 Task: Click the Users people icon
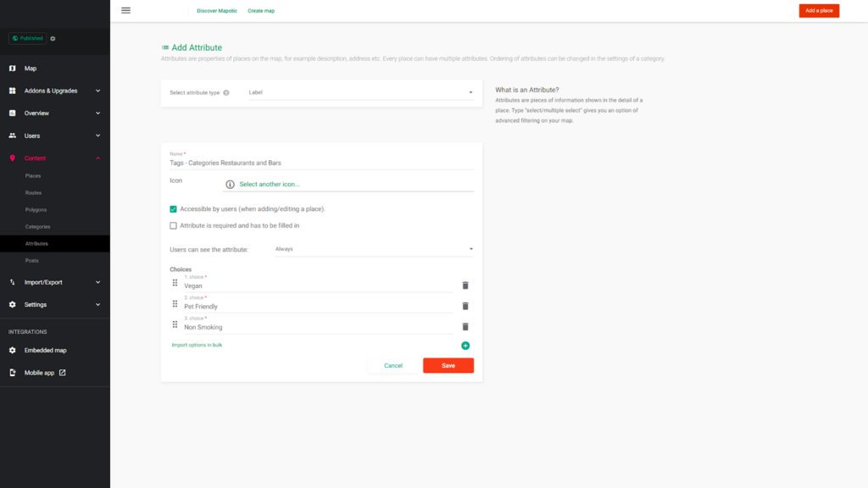point(12,136)
